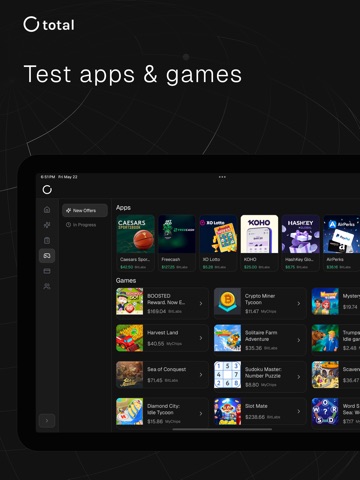The height and width of the screenshot is (480, 360).
Task: Open the AirPerks app offer
Action: click(342, 243)
